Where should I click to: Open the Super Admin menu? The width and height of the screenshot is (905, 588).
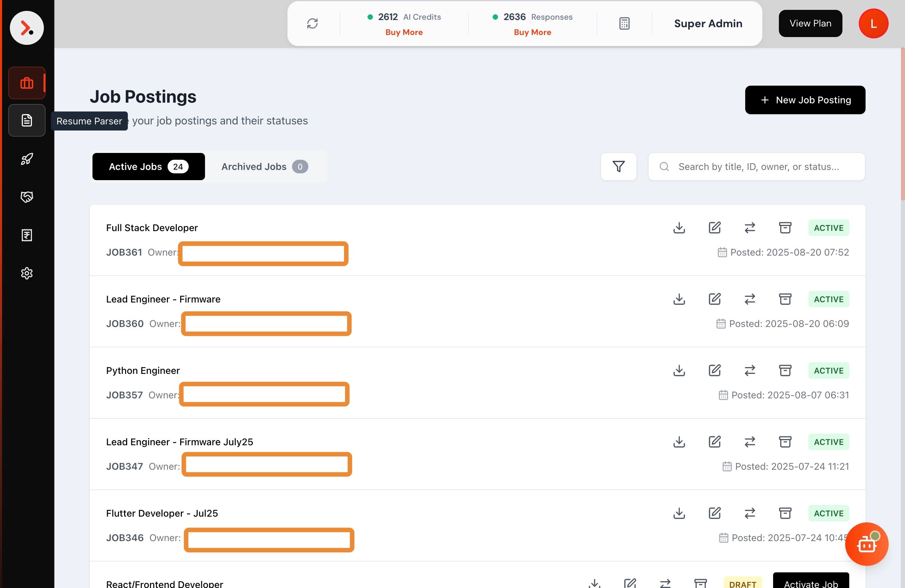tap(708, 23)
